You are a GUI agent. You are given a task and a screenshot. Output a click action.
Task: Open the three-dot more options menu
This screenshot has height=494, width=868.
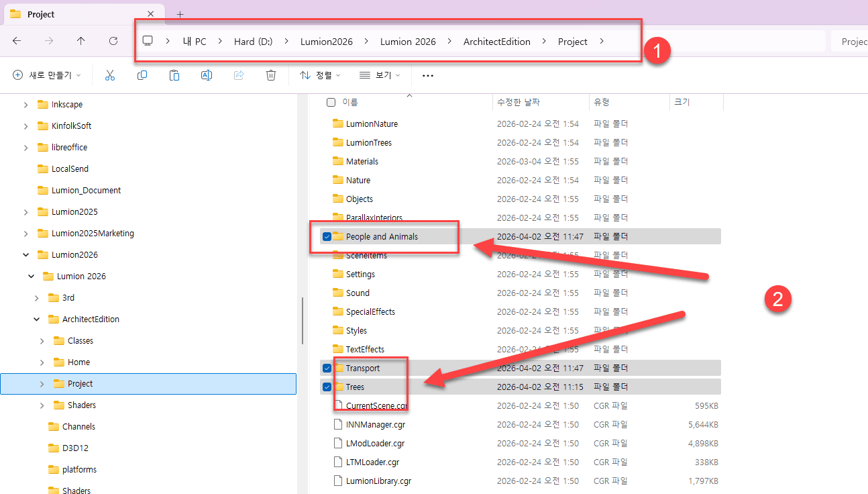click(x=428, y=76)
